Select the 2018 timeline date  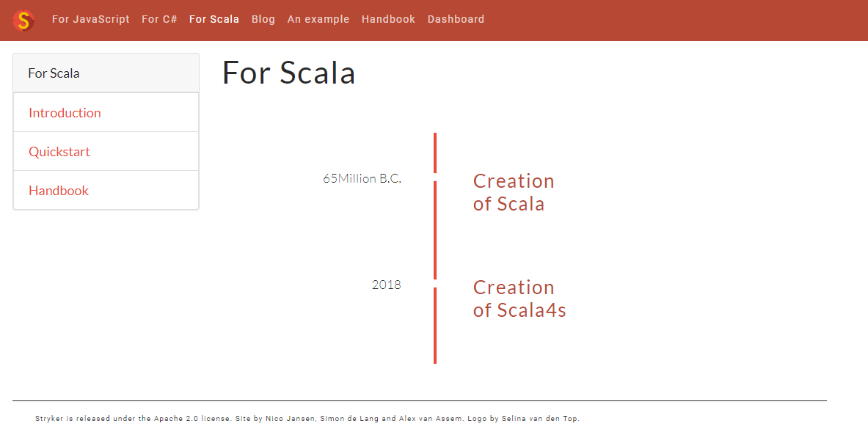[386, 285]
